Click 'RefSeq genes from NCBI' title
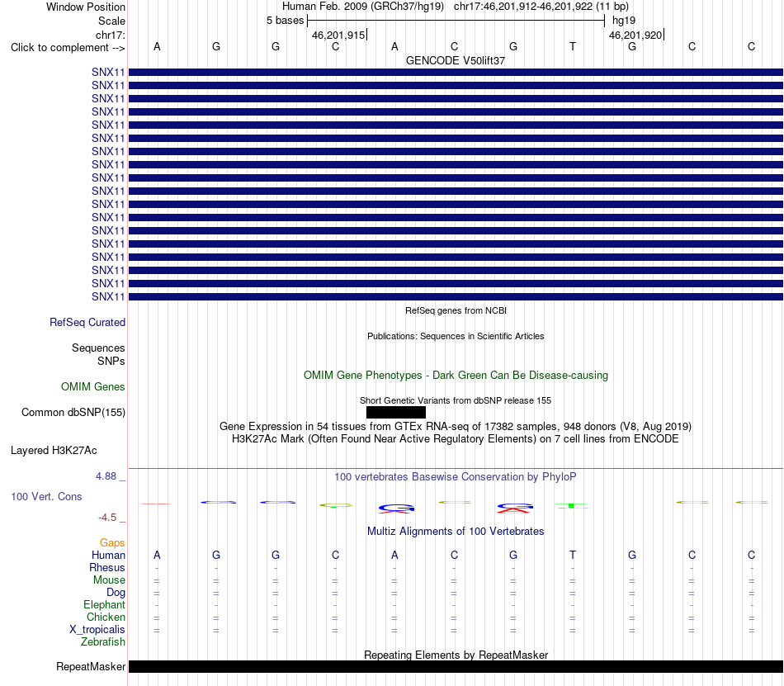Screen dimensions: 784x686 pyautogui.click(x=456, y=310)
